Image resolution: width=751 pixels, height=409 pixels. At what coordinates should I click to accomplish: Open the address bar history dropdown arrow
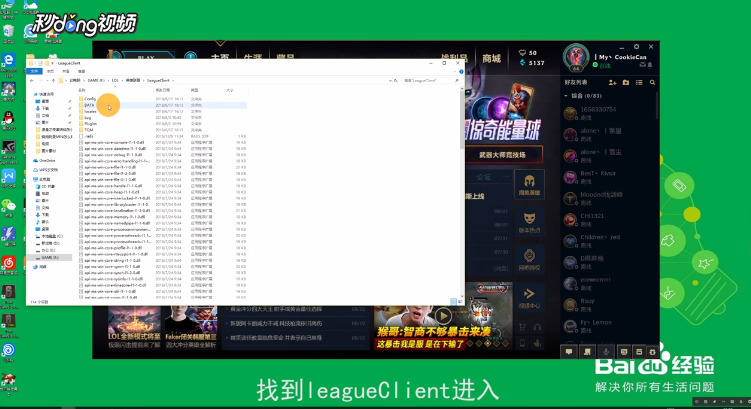(x=390, y=80)
